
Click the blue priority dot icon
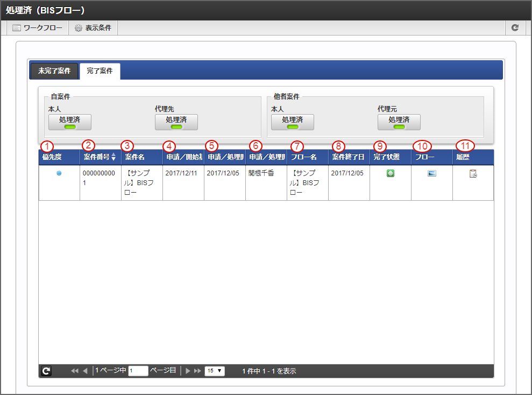pyautogui.click(x=59, y=173)
